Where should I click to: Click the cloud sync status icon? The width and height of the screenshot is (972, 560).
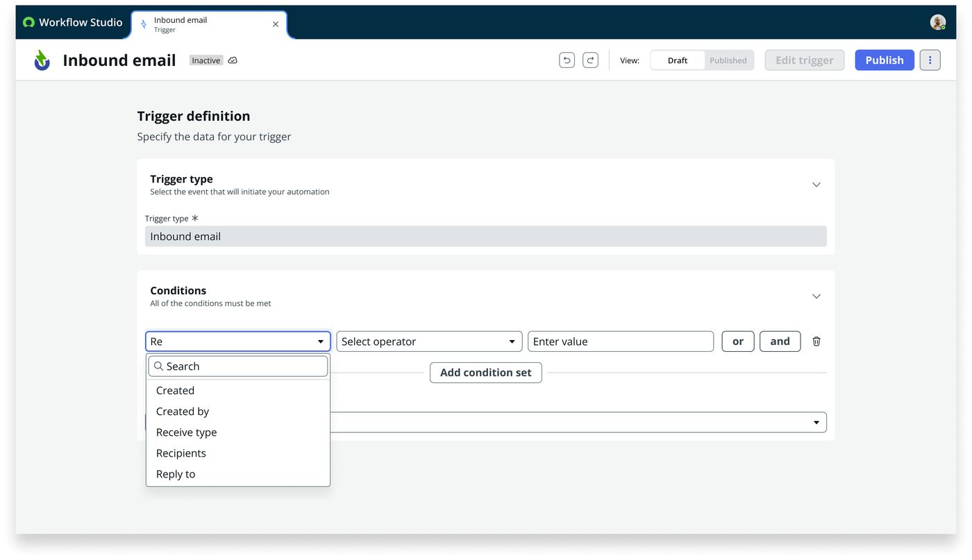(x=233, y=60)
